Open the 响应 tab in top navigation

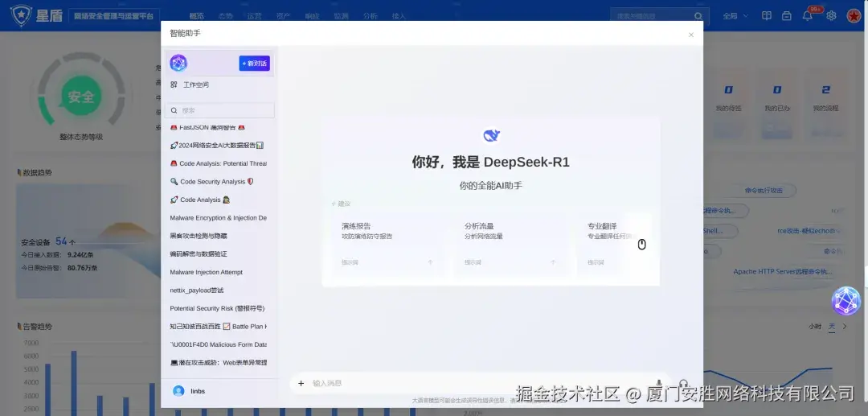click(x=312, y=16)
